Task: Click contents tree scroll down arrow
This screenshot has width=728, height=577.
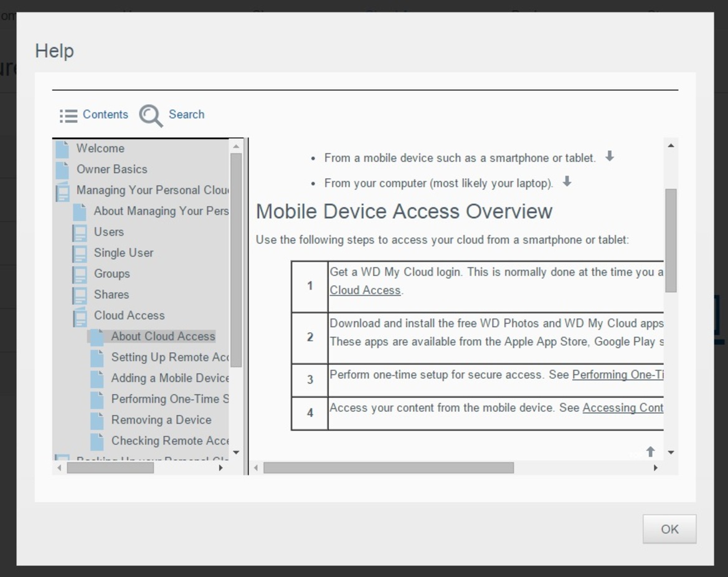Action: click(x=236, y=452)
